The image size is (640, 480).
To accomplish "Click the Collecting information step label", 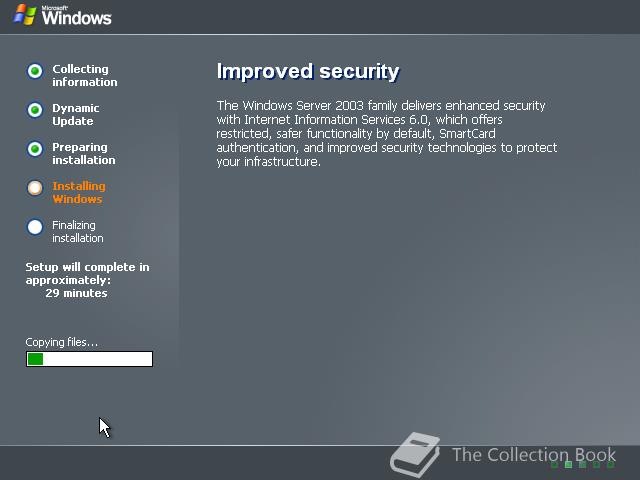I will point(84,76).
